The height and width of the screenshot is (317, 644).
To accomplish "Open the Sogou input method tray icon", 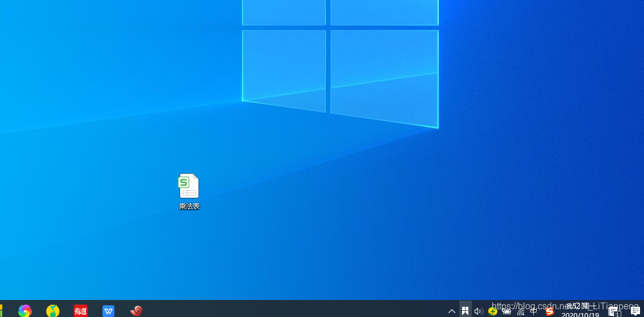I will [x=550, y=311].
